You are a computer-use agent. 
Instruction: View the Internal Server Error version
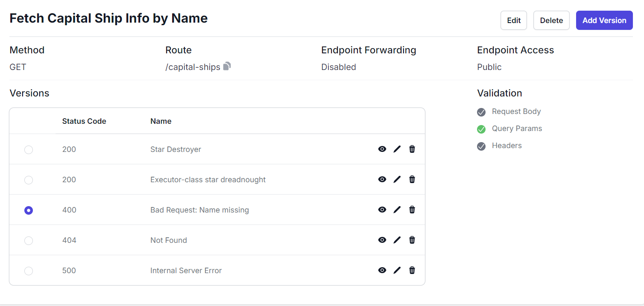(382, 270)
